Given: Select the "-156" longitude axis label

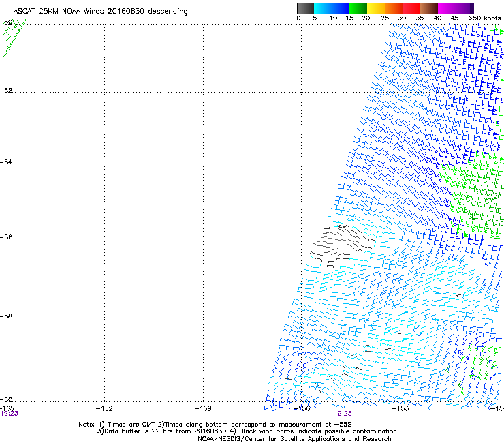Looking at the screenshot, I should (x=302, y=408).
